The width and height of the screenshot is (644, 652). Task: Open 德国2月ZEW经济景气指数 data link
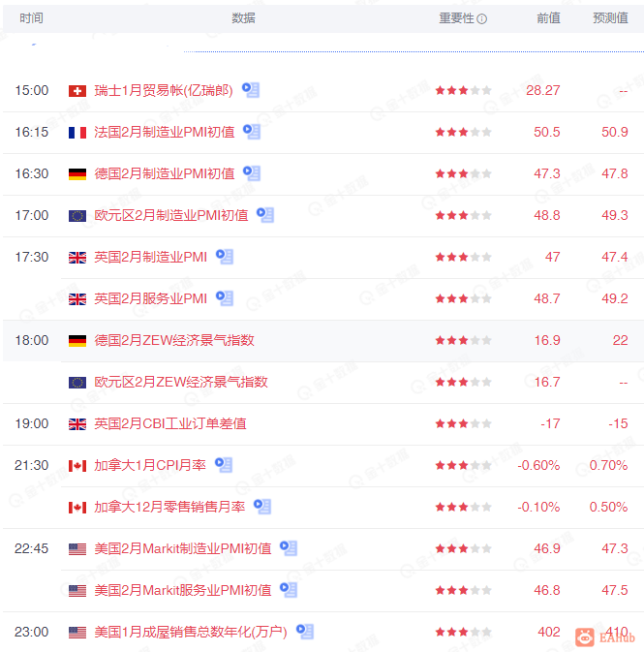tap(174, 340)
